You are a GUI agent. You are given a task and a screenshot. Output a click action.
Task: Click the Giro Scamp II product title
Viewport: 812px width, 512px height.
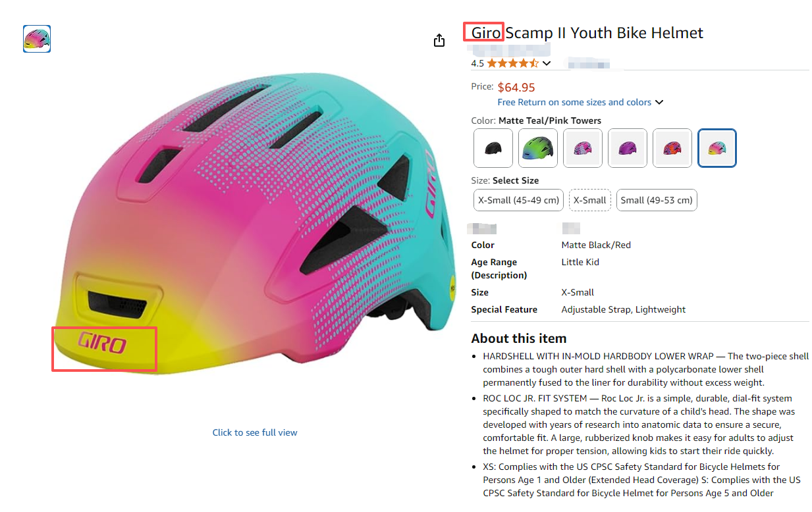[x=587, y=33]
